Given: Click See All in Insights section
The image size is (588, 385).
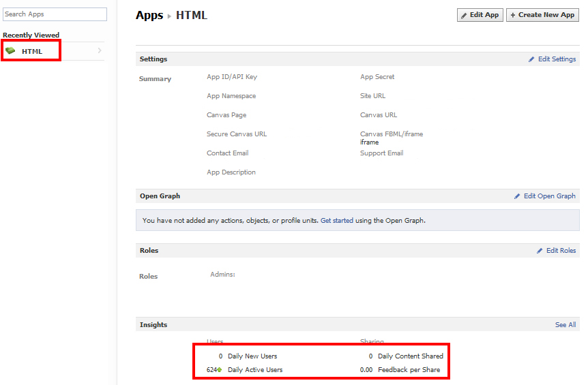Looking at the screenshot, I should point(565,325).
